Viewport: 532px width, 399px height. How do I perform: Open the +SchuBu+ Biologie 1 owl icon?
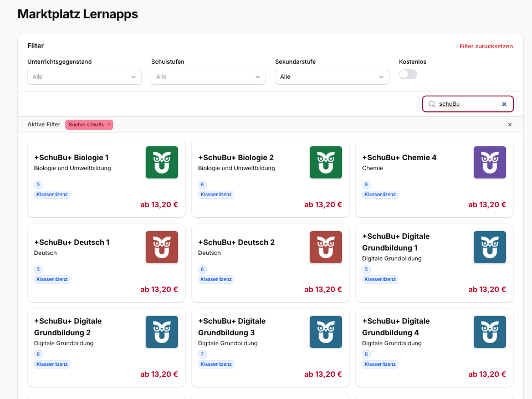161,162
